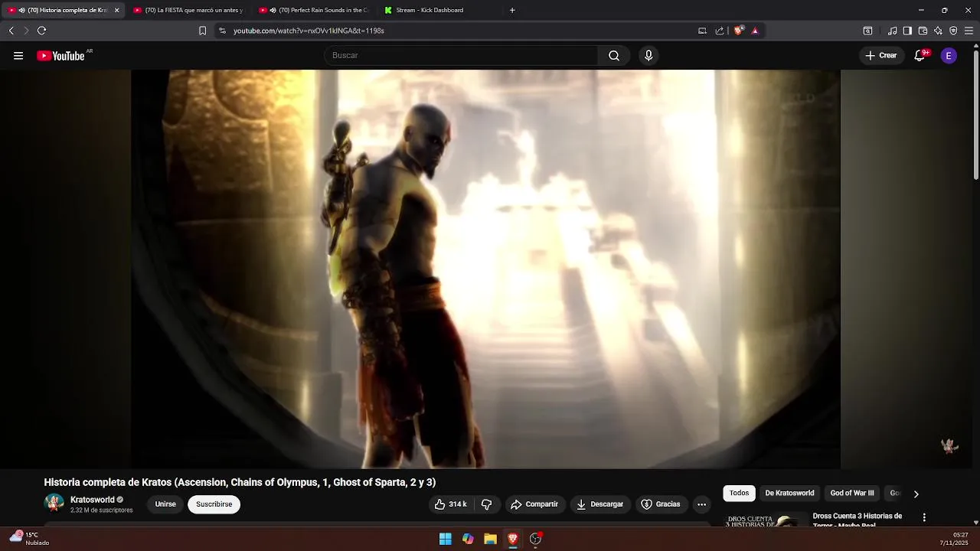Click the video player to pause
The image size is (980, 551).
click(x=485, y=268)
